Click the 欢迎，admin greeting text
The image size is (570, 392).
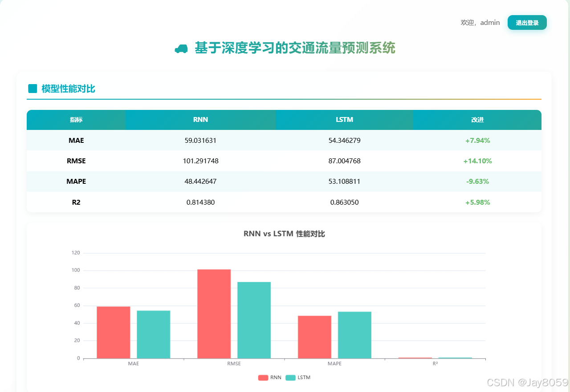coord(480,23)
